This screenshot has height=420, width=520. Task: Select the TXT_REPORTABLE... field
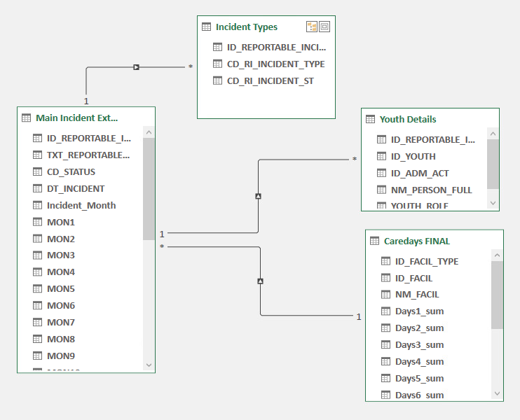88,155
